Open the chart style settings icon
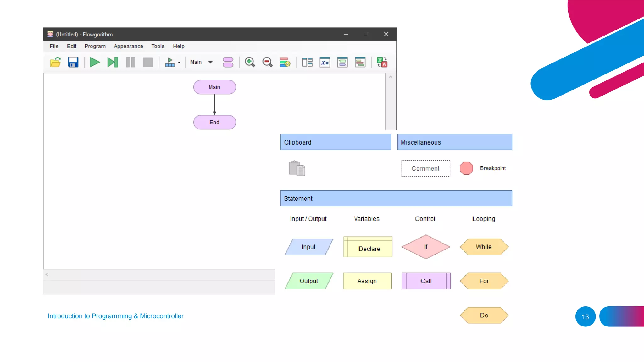This screenshot has height=362, width=644. (285, 62)
